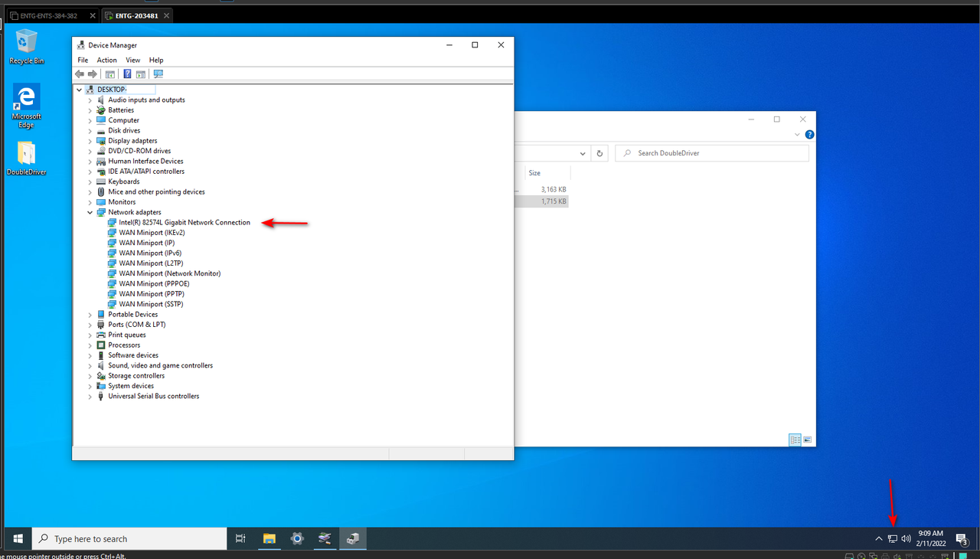Expand the Universal Serial Bus controllers node
Viewport: 980px width, 559px height.
tap(90, 396)
